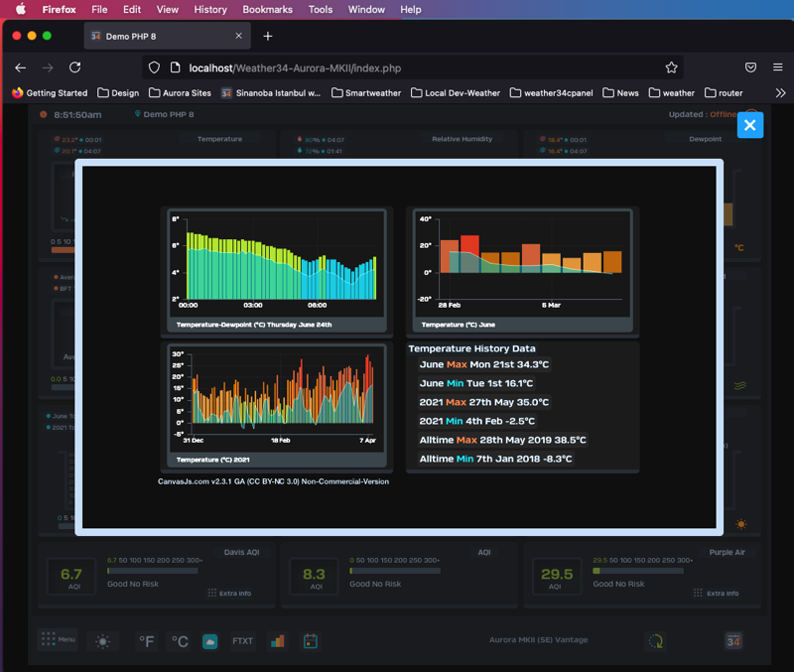This screenshot has width=794, height=672.
Task: Reload the page
Action: coord(75,67)
